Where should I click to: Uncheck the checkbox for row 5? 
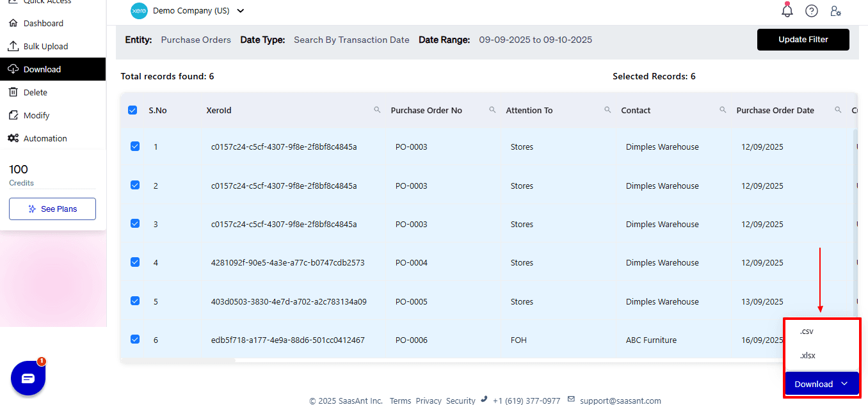135,301
